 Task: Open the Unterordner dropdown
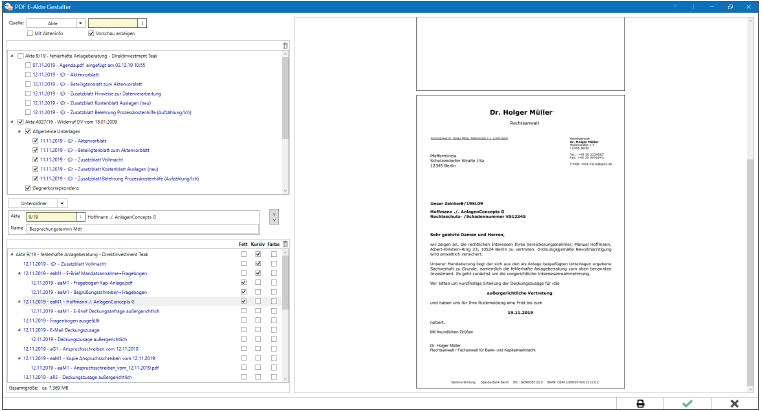62,203
